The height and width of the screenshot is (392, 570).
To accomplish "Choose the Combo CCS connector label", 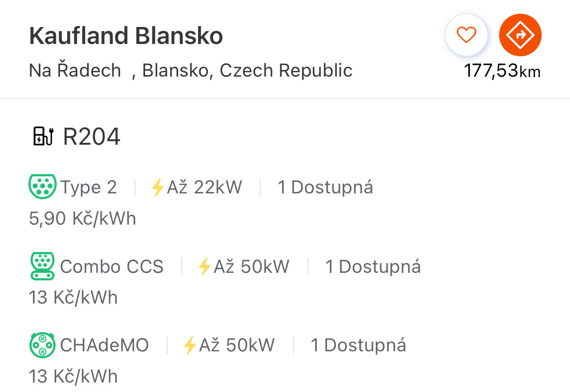I will [x=112, y=267].
